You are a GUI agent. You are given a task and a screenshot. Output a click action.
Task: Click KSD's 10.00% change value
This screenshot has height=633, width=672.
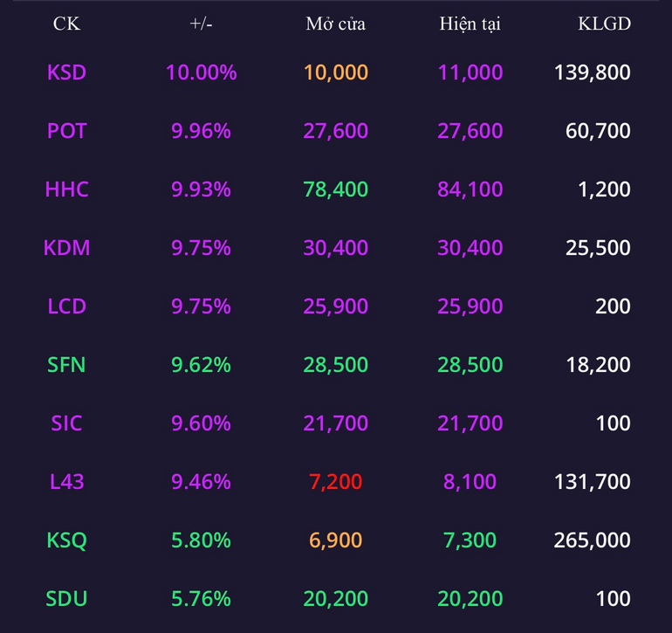point(201,72)
